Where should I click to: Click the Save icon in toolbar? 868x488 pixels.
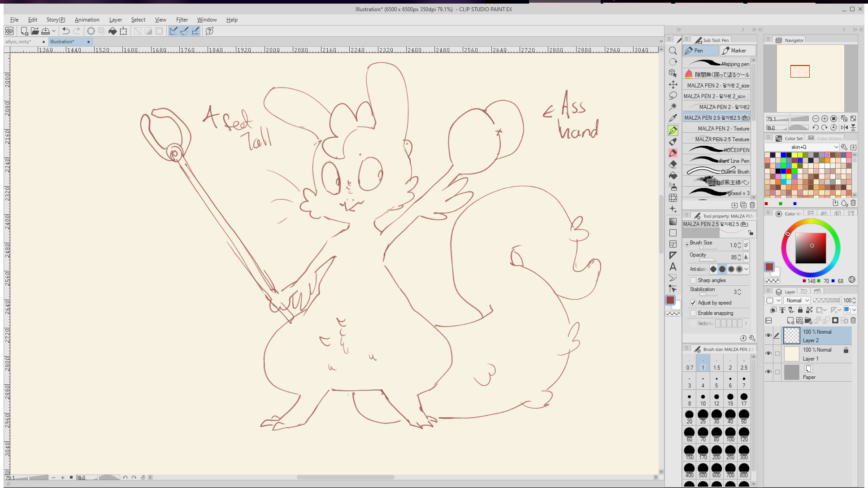tap(45, 31)
